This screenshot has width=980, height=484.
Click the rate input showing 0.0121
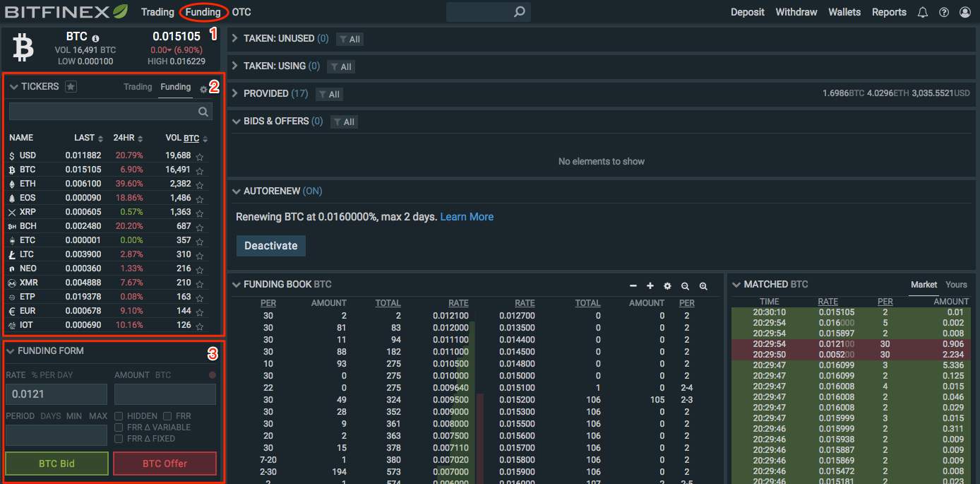56,394
